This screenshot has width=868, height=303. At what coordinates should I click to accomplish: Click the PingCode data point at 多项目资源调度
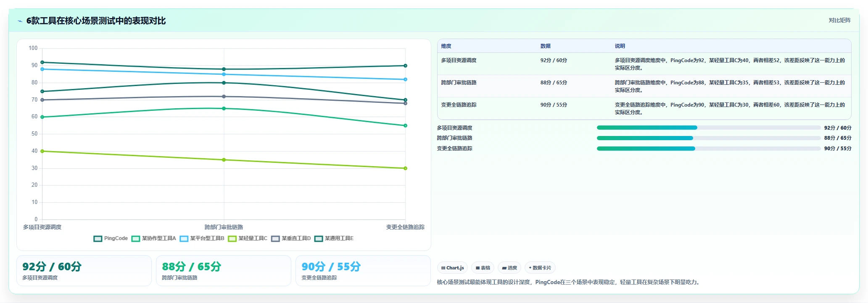[42, 62]
